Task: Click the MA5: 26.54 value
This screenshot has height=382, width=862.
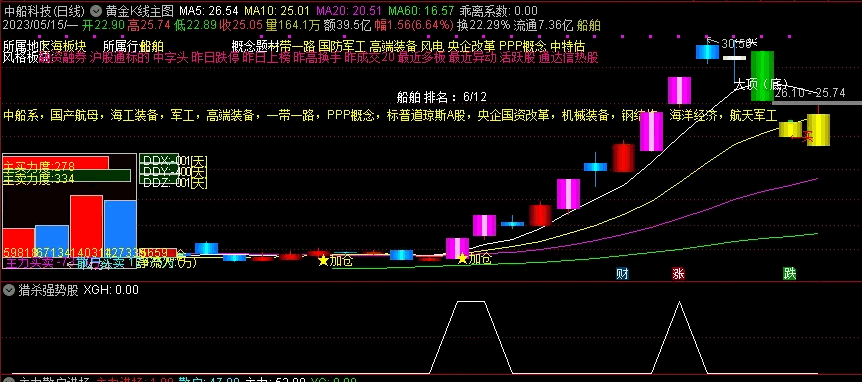Action: tap(209, 10)
